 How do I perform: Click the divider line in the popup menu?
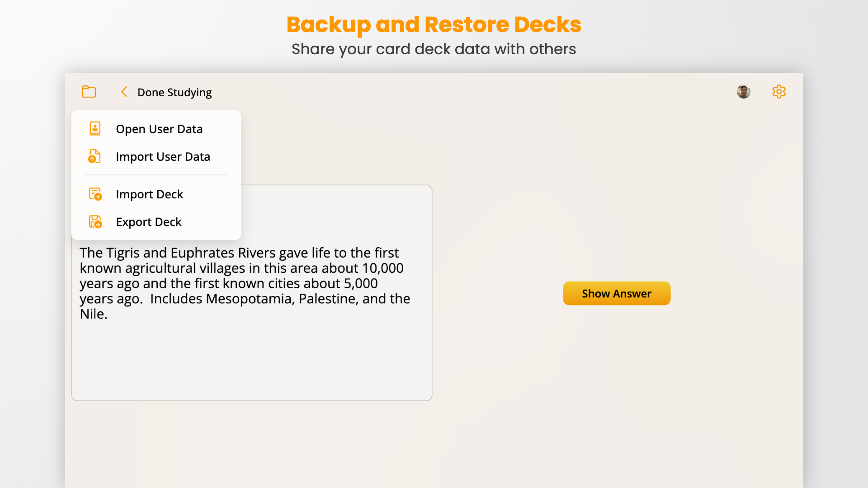point(156,175)
